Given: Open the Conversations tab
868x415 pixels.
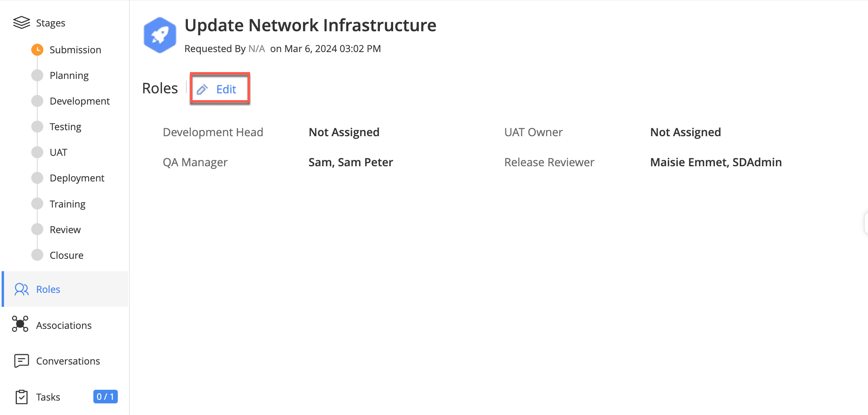Looking at the screenshot, I should tap(68, 361).
